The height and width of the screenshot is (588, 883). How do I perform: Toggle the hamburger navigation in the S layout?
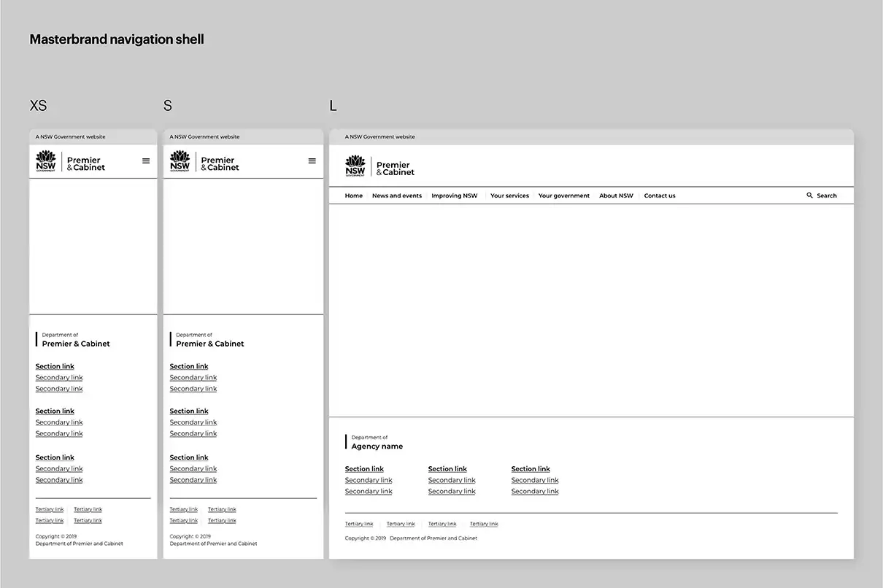click(312, 160)
